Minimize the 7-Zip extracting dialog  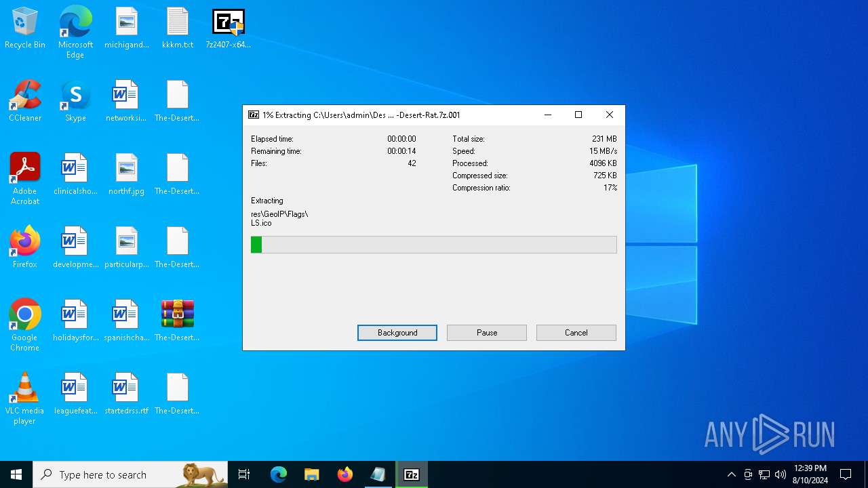[548, 115]
